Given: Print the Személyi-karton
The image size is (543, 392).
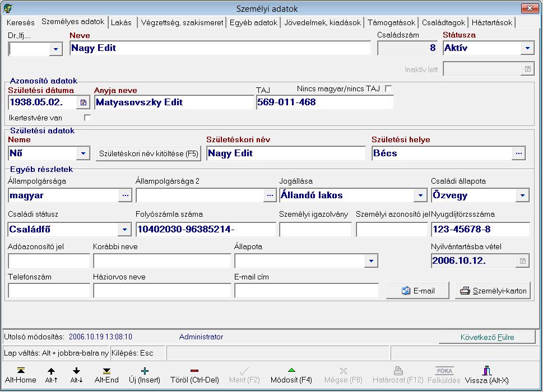Looking at the screenshot, I should (493, 291).
